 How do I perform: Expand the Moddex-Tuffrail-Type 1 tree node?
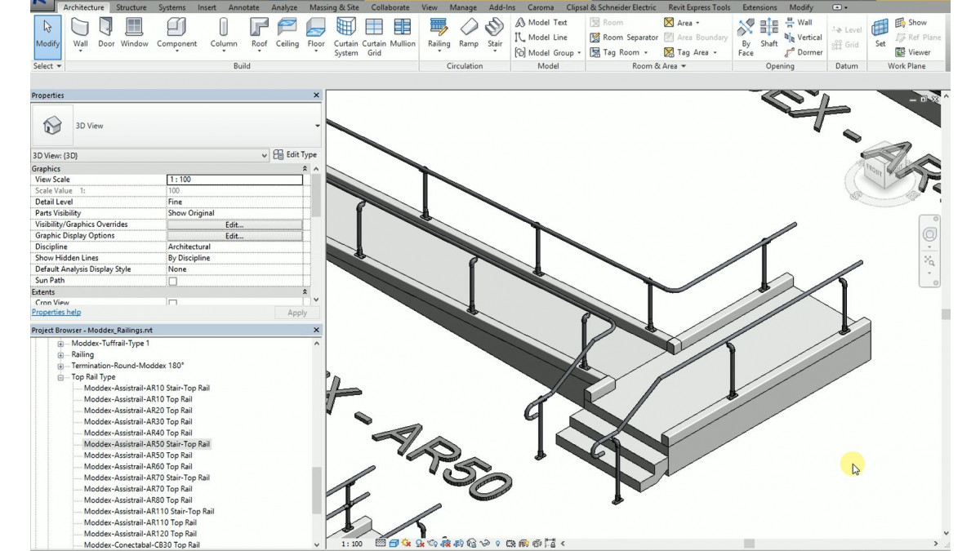coord(60,344)
